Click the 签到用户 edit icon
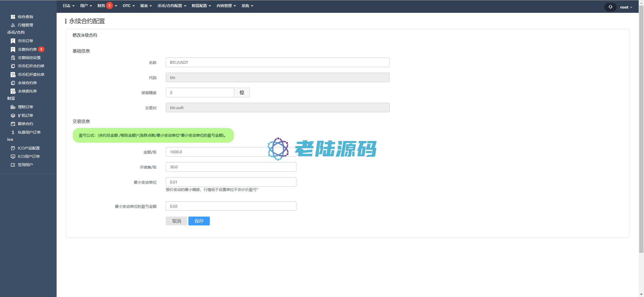 (x=13, y=165)
